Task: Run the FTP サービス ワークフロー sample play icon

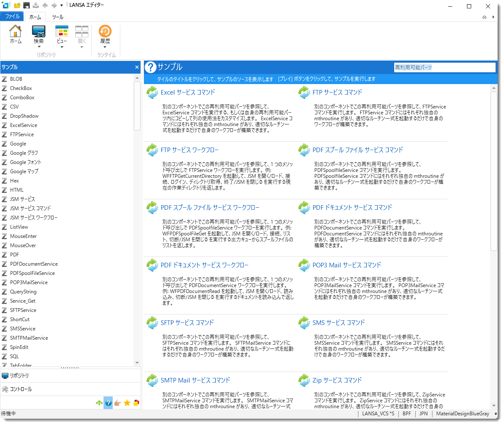Action: 152,150
